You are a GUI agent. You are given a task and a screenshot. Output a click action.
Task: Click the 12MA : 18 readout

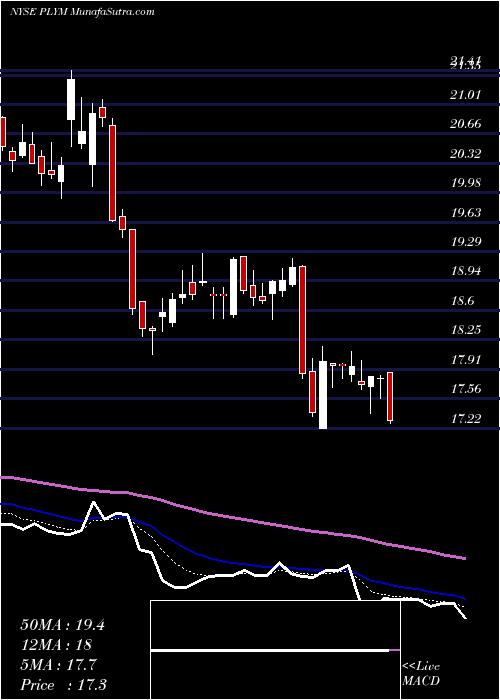click(56, 645)
